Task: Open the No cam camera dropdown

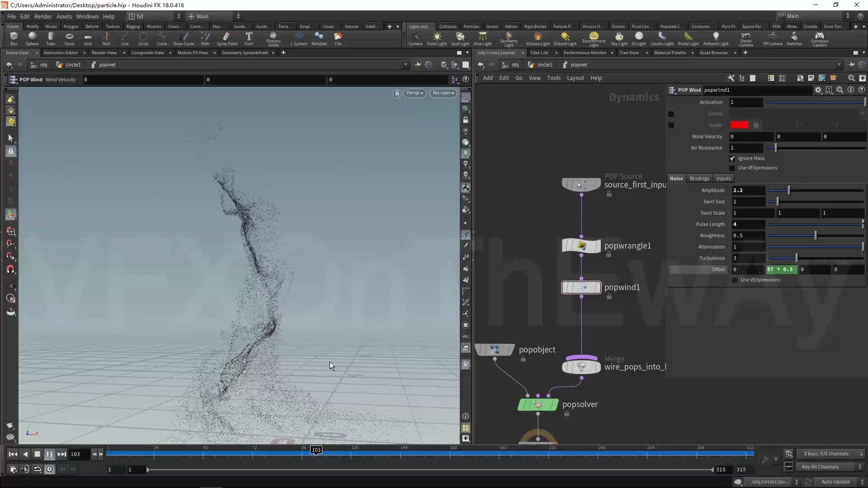Action: click(x=443, y=93)
